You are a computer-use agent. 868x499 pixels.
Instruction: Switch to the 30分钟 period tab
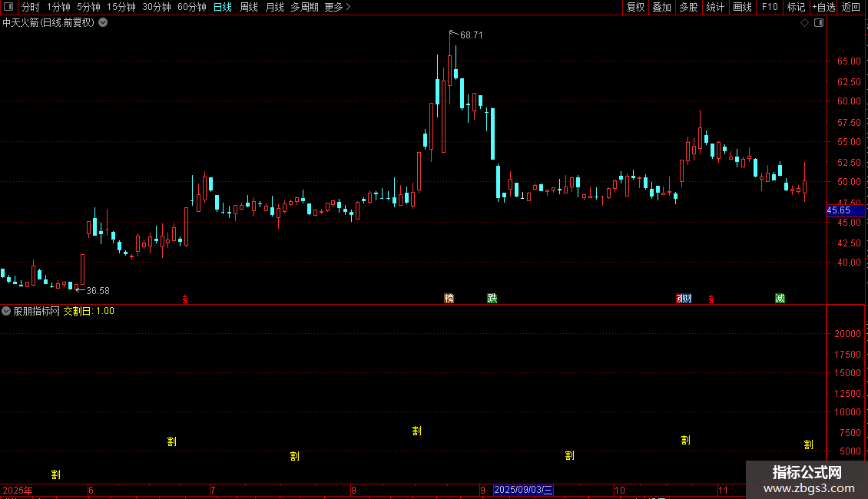[x=157, y=7]
